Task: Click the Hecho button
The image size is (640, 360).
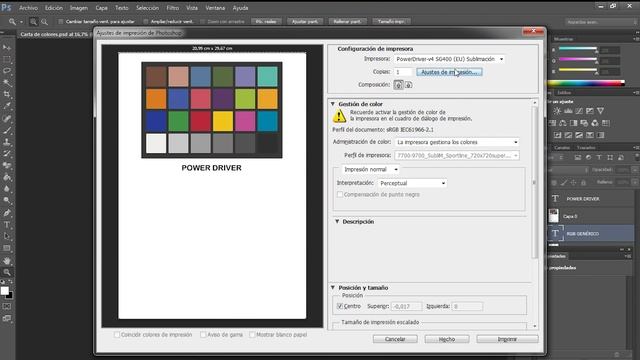Action: click(447, 339)
